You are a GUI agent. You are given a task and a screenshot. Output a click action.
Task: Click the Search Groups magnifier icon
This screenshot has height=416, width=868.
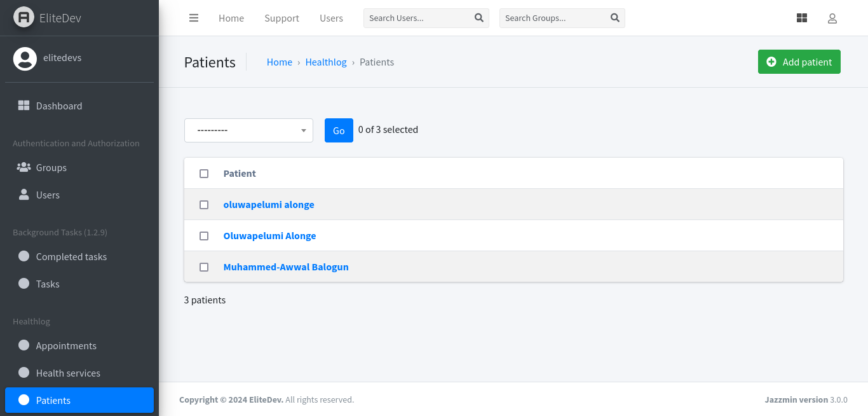coord(614,18)
